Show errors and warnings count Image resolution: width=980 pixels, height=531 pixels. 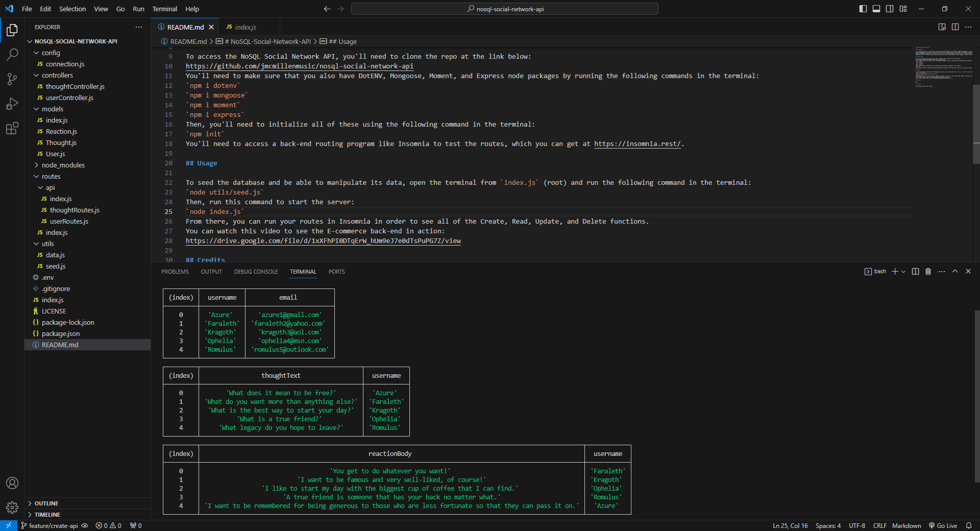(108, 525)
